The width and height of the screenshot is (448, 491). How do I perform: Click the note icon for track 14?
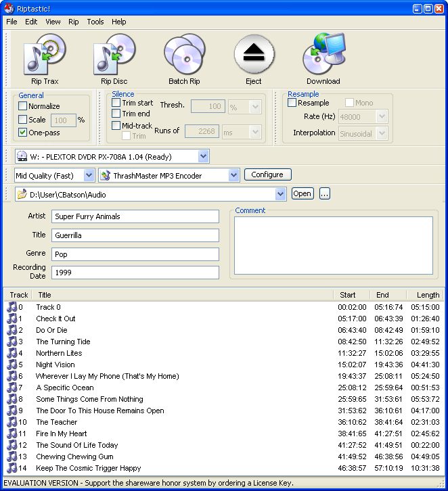(x=12, y=468)
